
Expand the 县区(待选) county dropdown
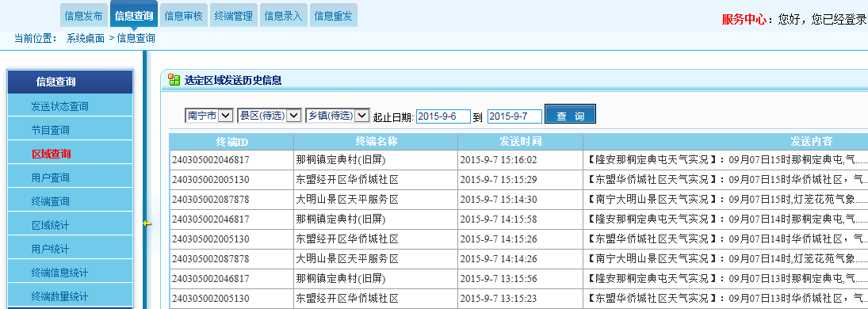pos(269,115)
